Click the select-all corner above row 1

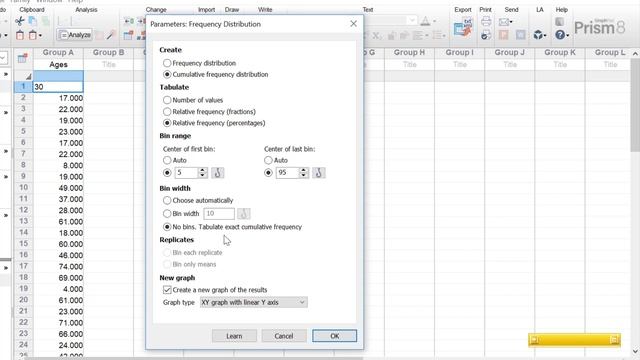pos(24,76)
